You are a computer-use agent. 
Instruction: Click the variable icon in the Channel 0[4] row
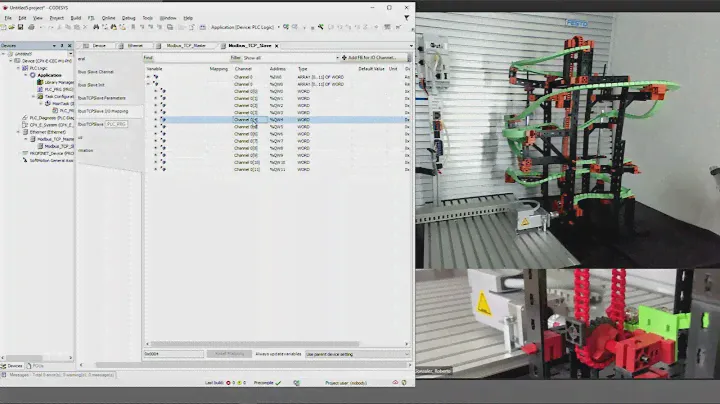pyautogui.click(x=163, y=120)
